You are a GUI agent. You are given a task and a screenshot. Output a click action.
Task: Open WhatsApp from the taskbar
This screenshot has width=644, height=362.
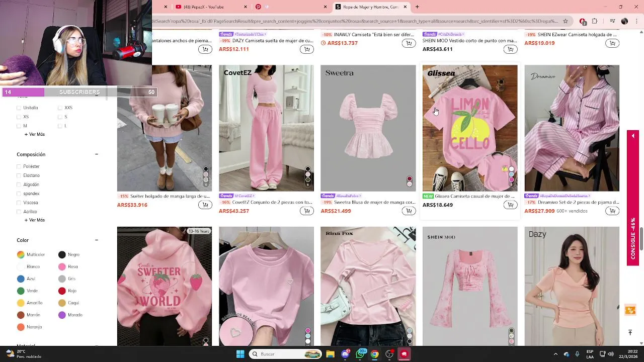tap(360, 354)
